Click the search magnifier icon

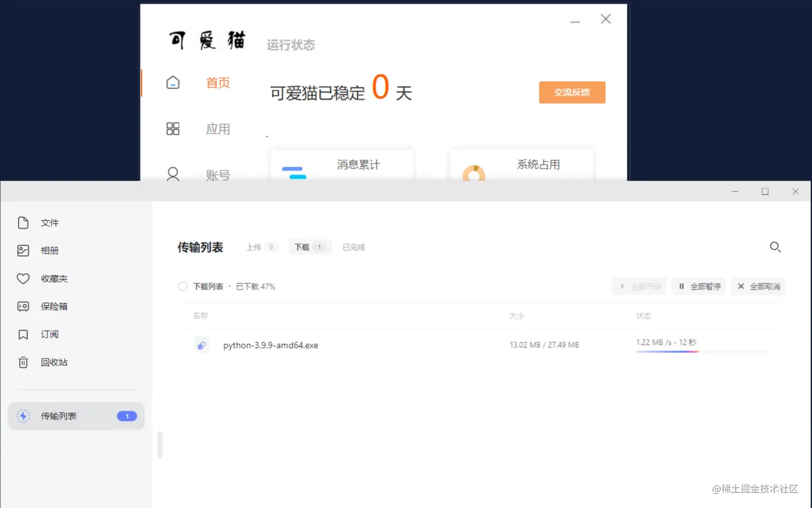coord(775,247)
